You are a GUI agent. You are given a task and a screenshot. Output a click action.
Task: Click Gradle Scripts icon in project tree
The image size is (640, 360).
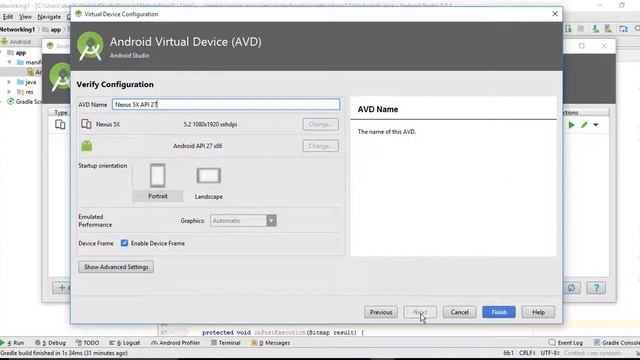(x=11, y=102)
